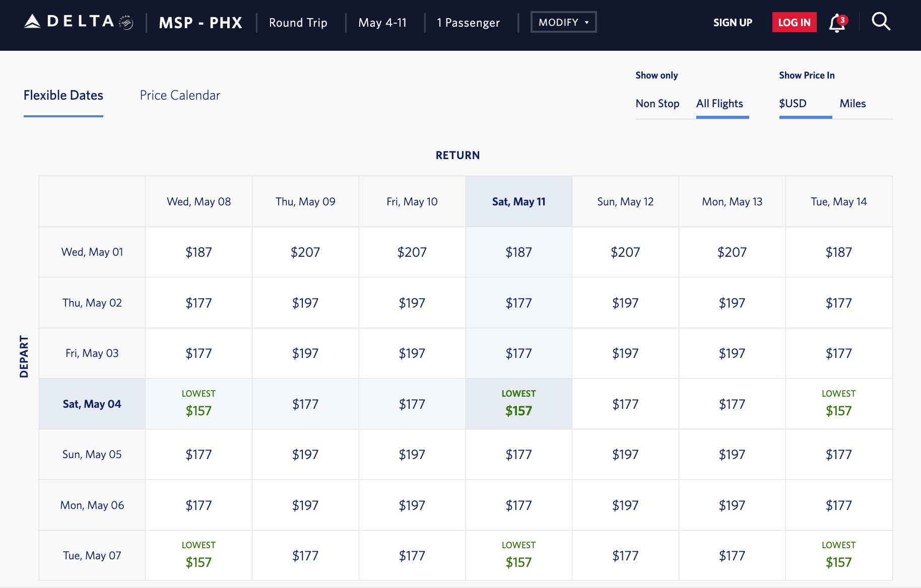This screenshot has height=588, width=921.
Task: Click the SIGN UP link
Action: point(733,23)
